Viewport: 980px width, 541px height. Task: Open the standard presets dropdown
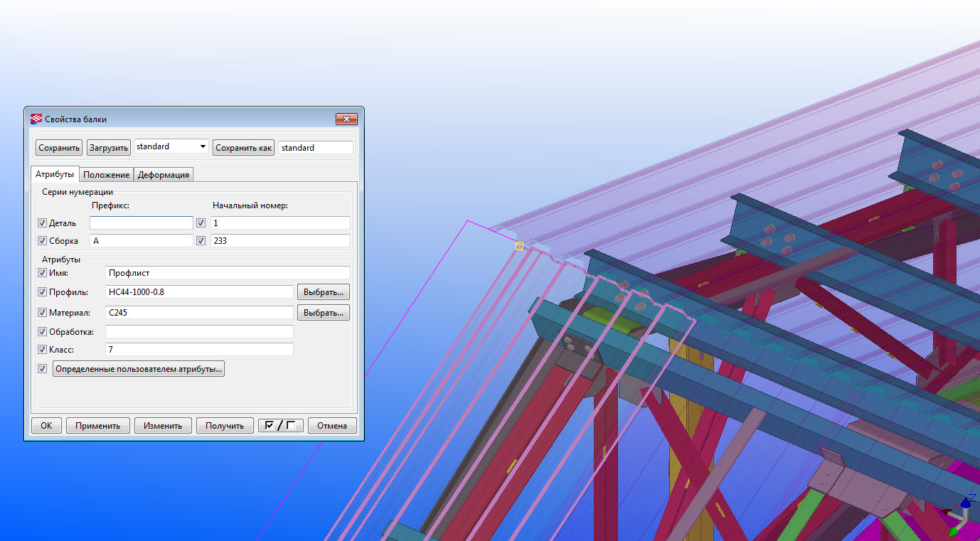tap(203, 147)
